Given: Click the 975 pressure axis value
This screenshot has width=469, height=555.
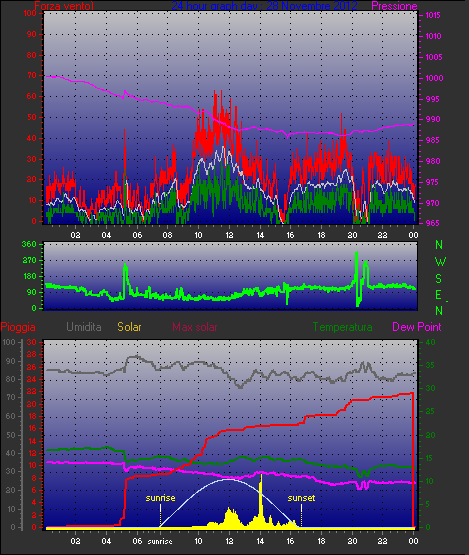Looking at the screenshot, I should (x=433, y=182).
